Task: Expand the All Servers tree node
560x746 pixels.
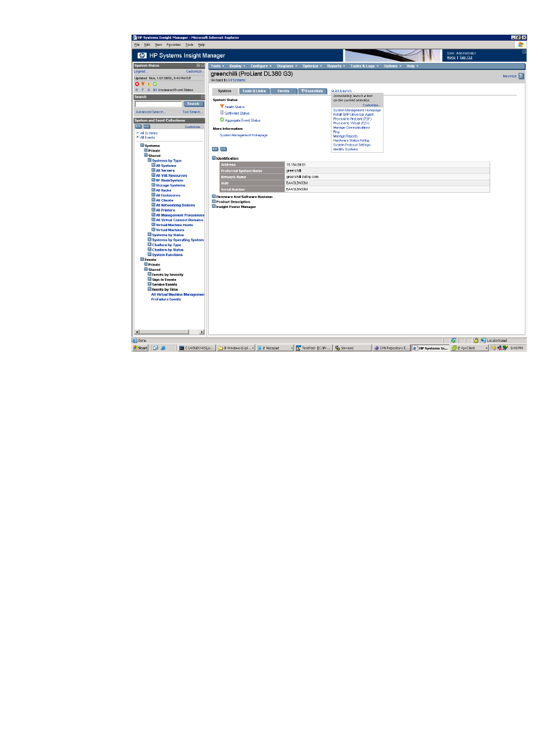Action: coord(153,170)
